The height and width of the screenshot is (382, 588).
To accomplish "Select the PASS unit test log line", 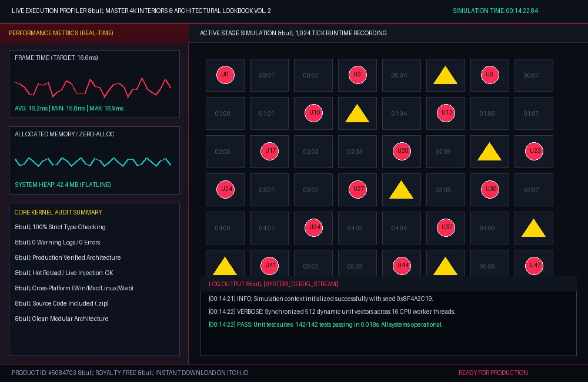I will (x=326, y=324).
